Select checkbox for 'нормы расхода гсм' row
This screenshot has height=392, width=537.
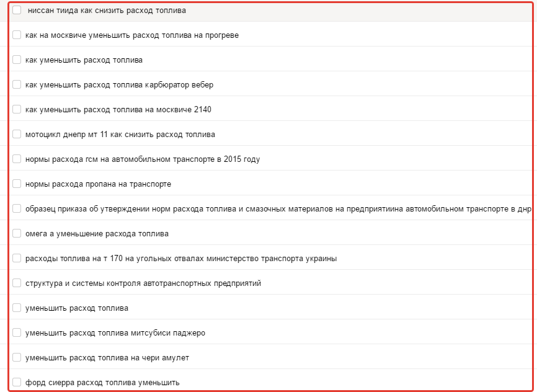(x=17, y=159)
